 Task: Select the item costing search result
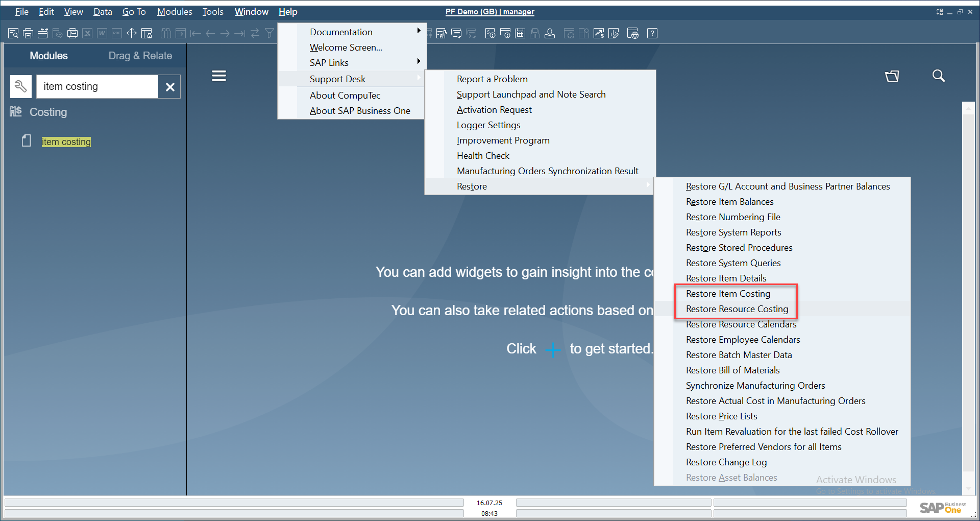(x=66, y=141)
